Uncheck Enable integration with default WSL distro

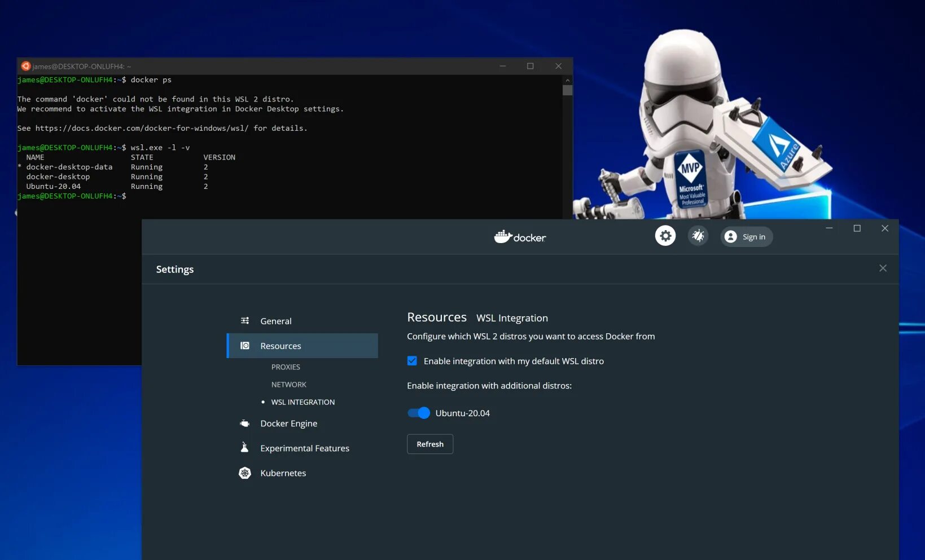click(x=412, y=361)
